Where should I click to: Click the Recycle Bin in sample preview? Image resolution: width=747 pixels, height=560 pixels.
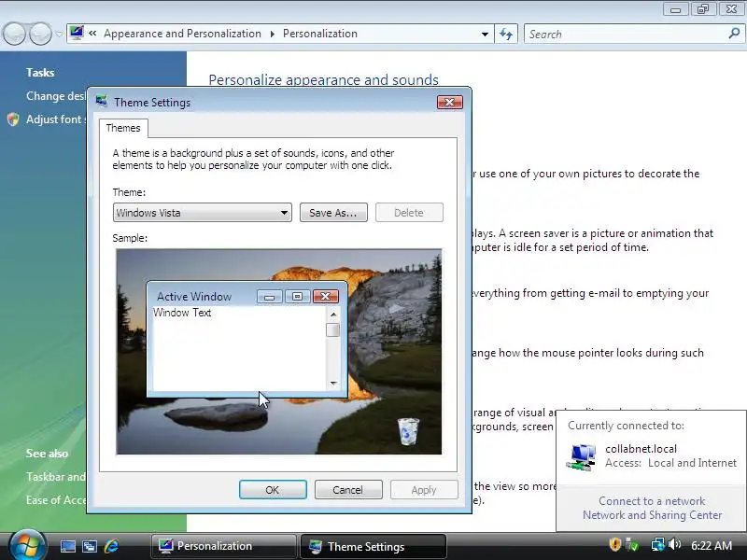coord(408,431)
